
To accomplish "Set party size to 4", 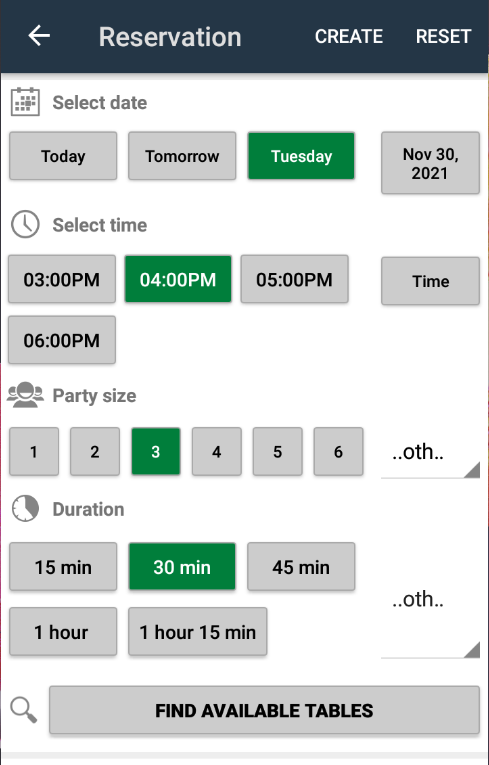I will [217, 452].
